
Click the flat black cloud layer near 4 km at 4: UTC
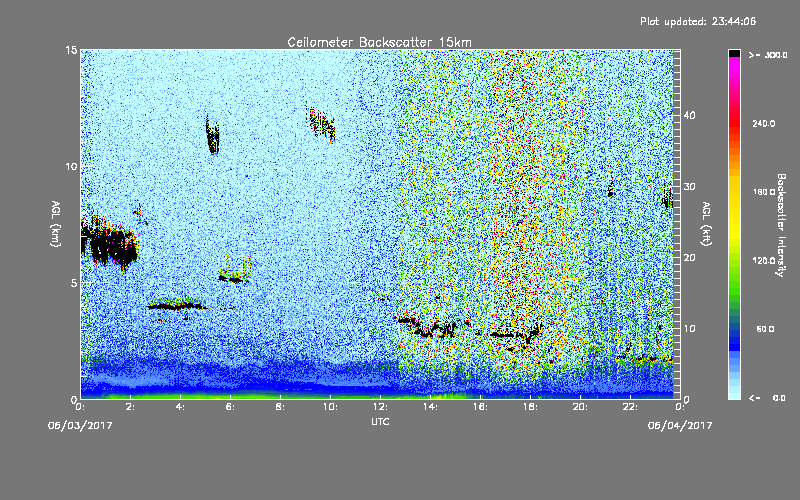177,306
